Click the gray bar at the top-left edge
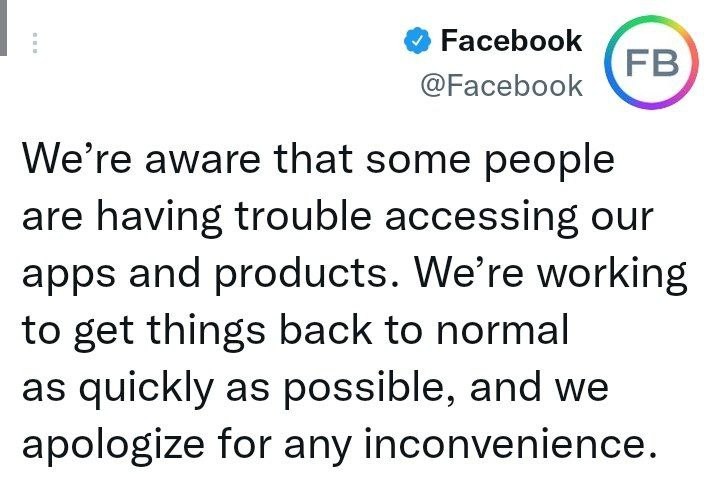 click(3, 28)
